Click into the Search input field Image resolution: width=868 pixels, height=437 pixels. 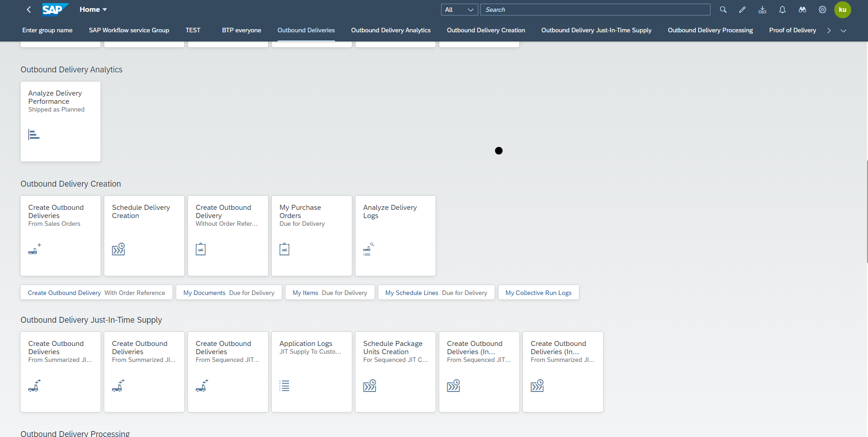coord(595,10)
